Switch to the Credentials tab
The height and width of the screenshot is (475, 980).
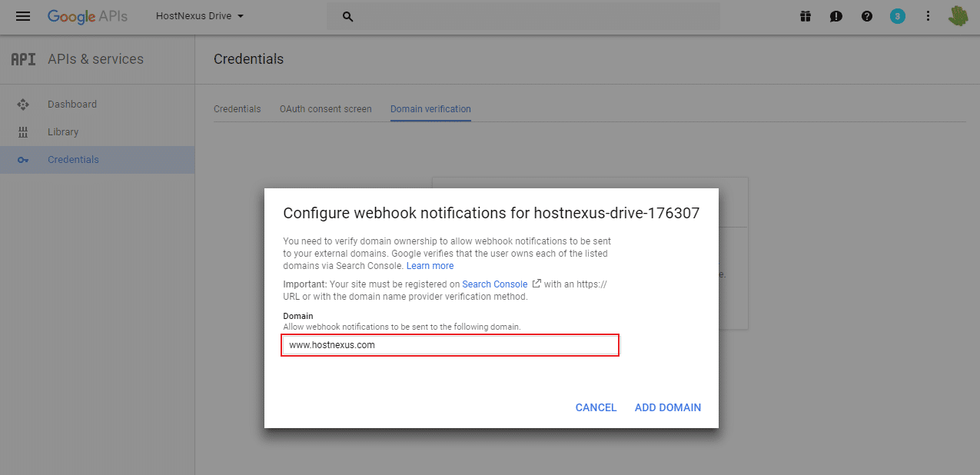pos(238,109)
